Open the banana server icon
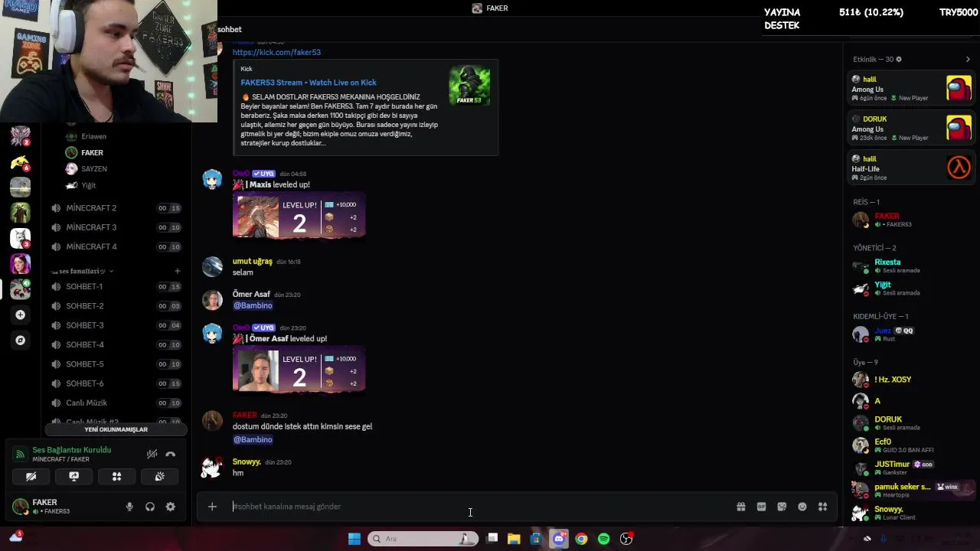 point(21,162)
